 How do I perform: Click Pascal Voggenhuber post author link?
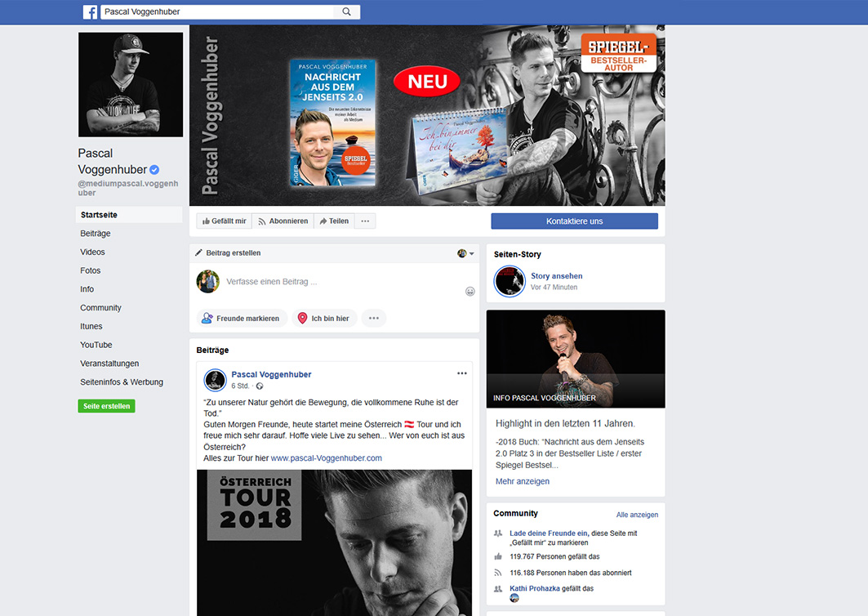pyautogui.click(x=271, y=374)
